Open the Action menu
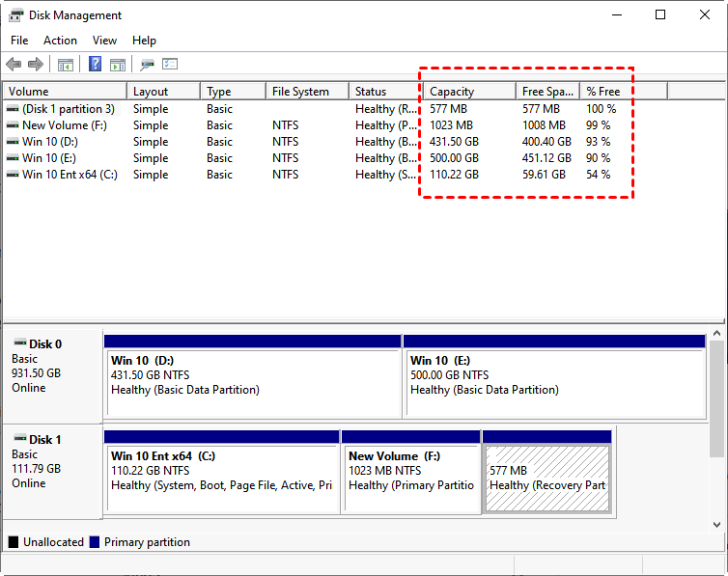The width and height of the screenshot is (728, 576). (60, 41)
